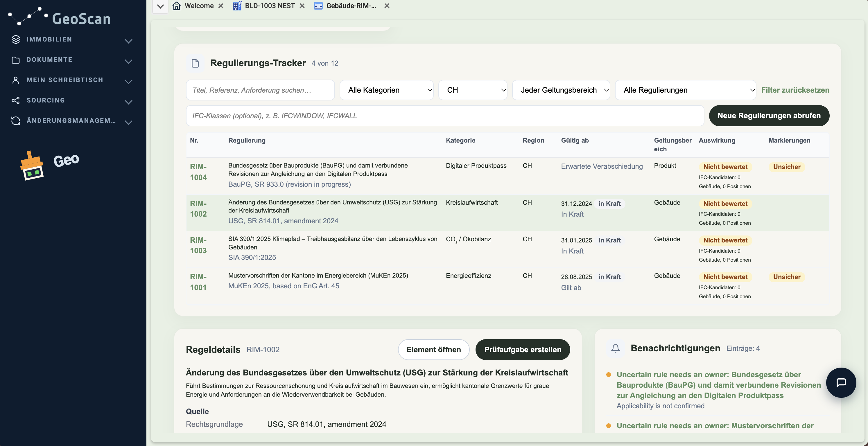Expand the Sourcing menu chevron

tap(128, 102)
